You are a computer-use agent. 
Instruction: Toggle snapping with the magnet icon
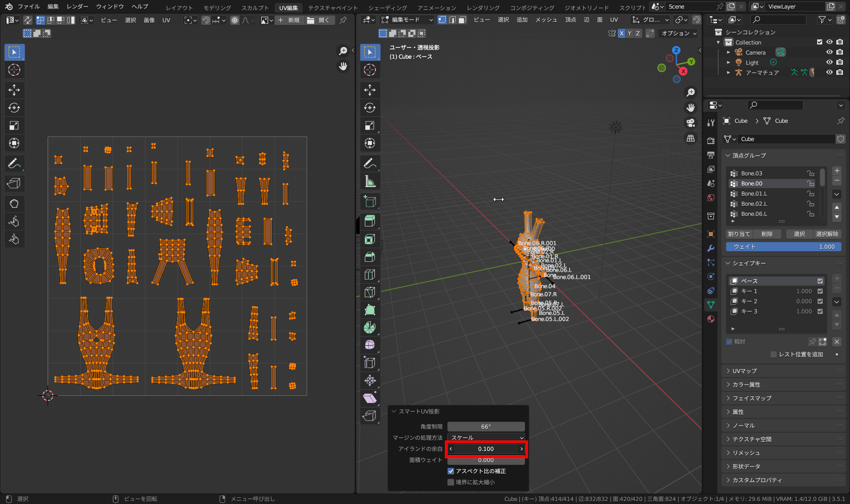697,20
